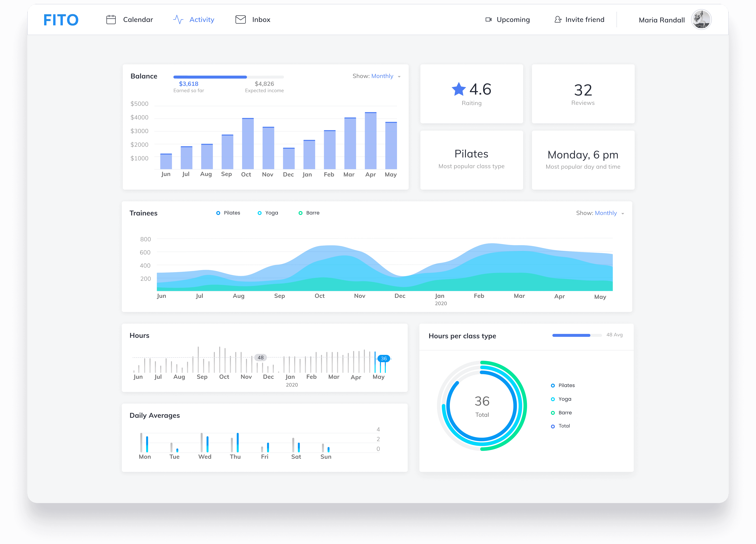Open Balance Show Monthly dropdown
The height and width of the screenshot is (544, 756).
click(377, 76)
